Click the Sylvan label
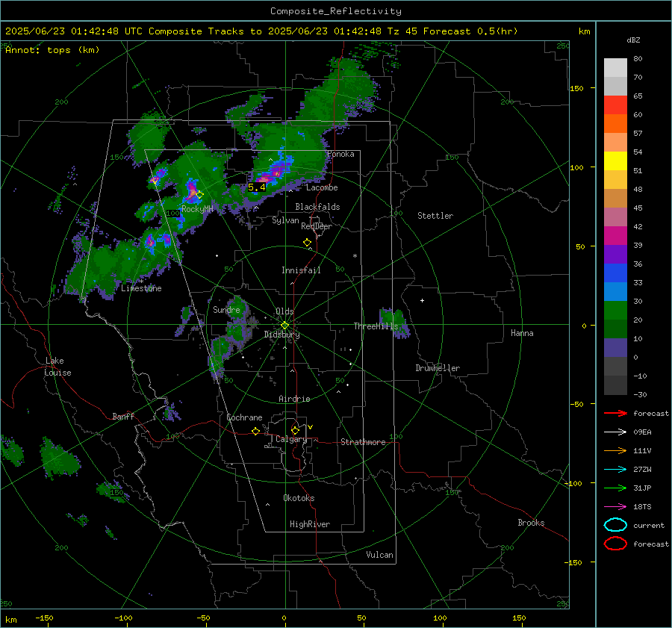672x628 pixels. tap(285, 221)
